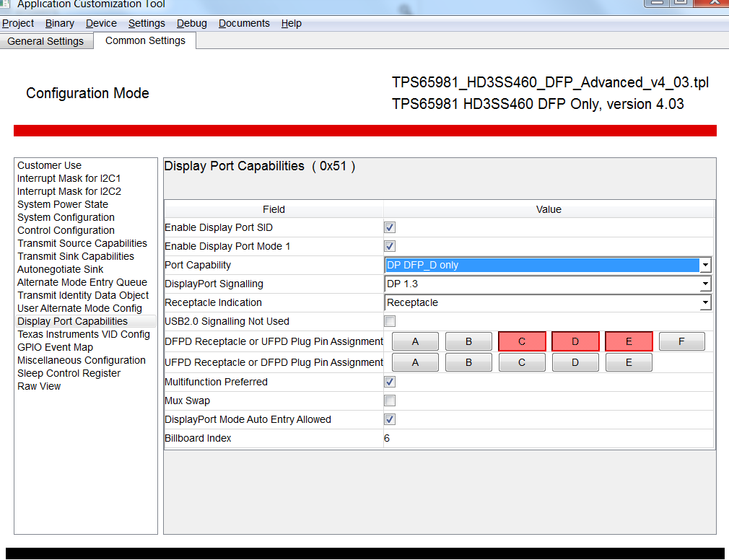The image size is (729, 560).
Task: Select Interrupt Mask for I2C1
Action: [69, 178]
